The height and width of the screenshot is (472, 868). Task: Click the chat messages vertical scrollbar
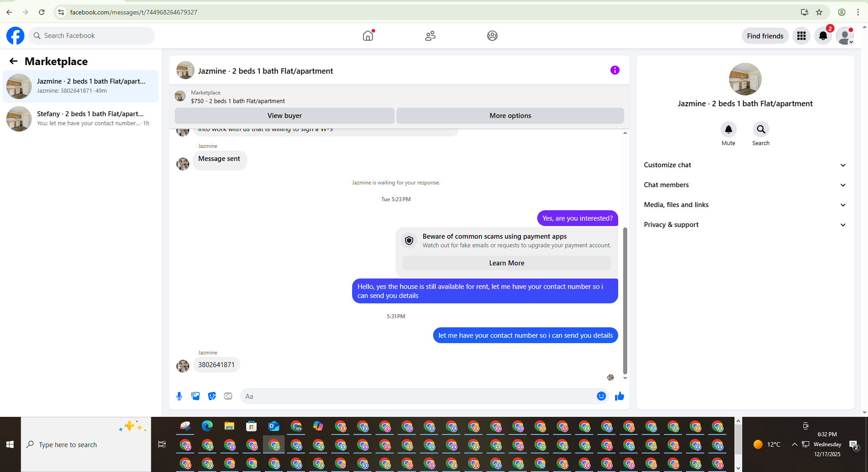tap(625, 301)
